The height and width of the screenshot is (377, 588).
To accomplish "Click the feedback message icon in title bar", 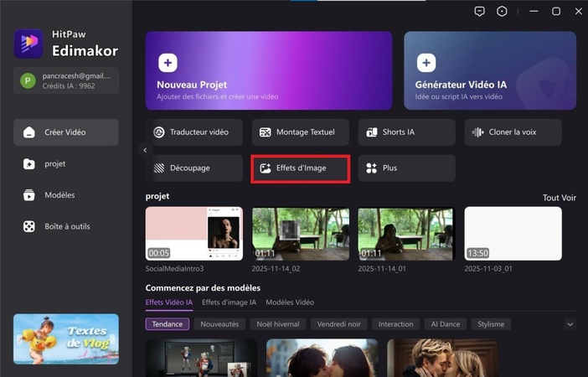I will [x=479, y=12].
